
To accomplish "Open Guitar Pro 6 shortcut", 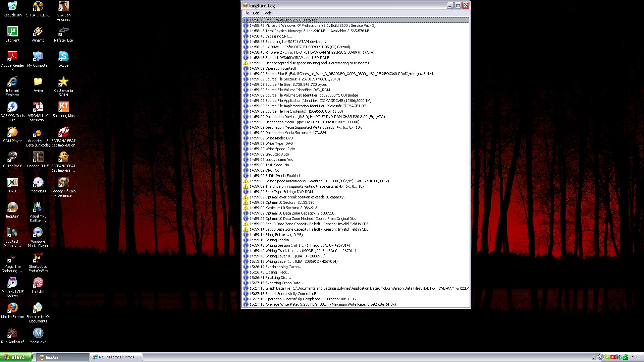I will pos(12,160).
